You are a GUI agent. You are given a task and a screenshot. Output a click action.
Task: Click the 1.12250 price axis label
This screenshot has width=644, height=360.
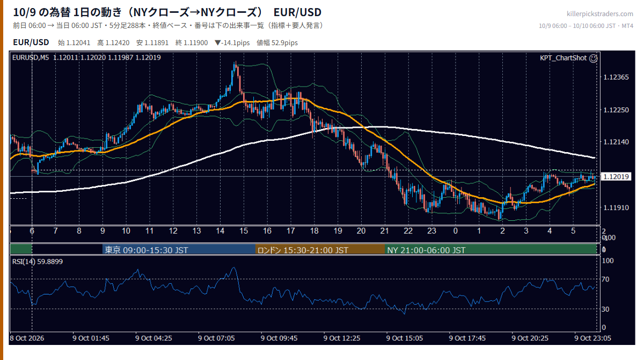[x=616, y=110]
